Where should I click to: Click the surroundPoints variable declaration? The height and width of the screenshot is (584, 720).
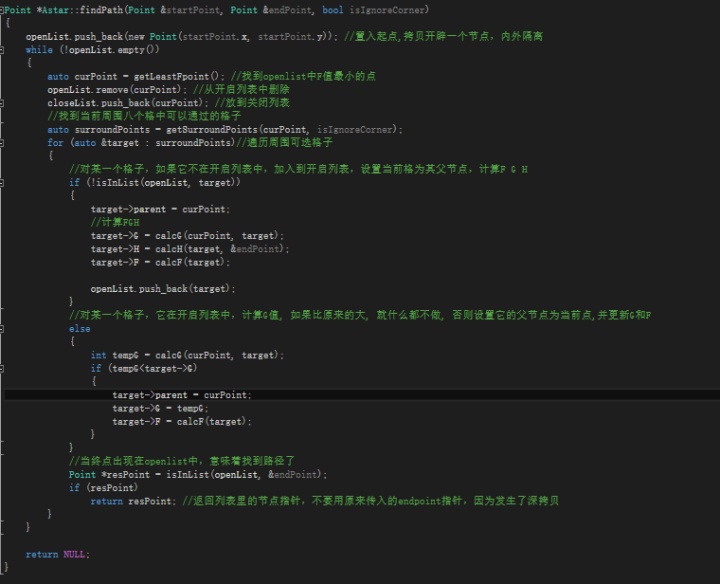click(112, 129)
